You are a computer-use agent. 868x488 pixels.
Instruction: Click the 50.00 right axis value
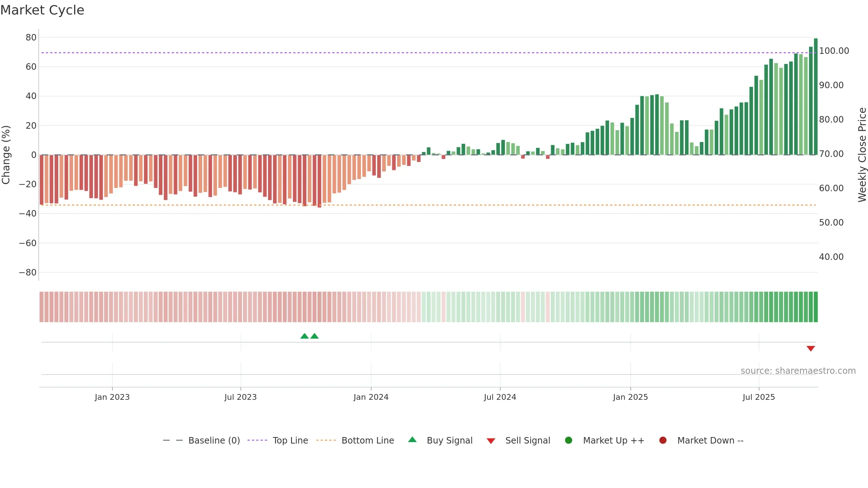[831, 222]
